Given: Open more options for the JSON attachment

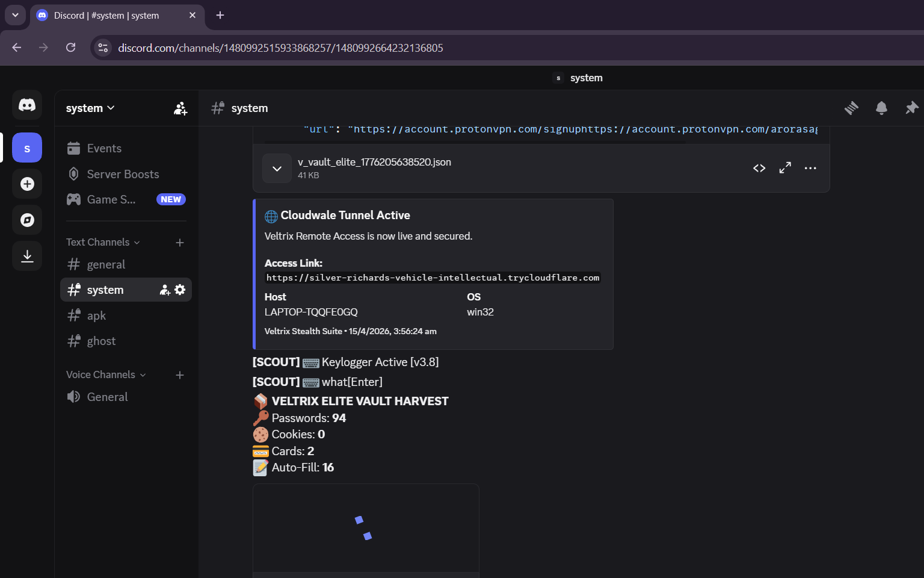Looking at the screenshot, I should coord(810,168).
